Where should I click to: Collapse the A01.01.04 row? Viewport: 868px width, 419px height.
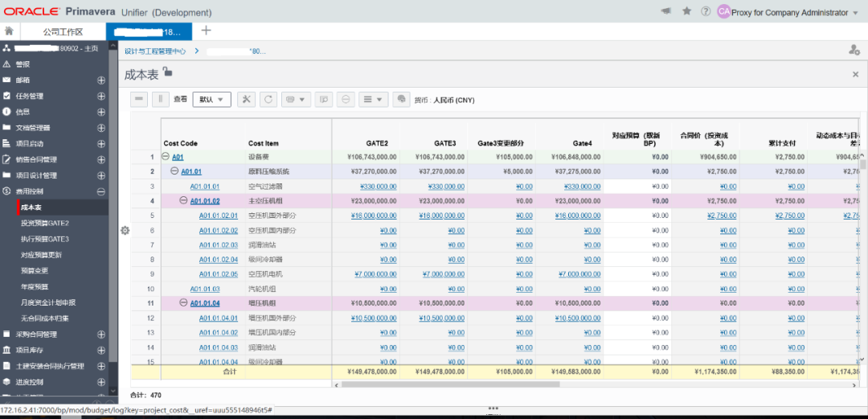pyautogui.click(x=184, y=302)
